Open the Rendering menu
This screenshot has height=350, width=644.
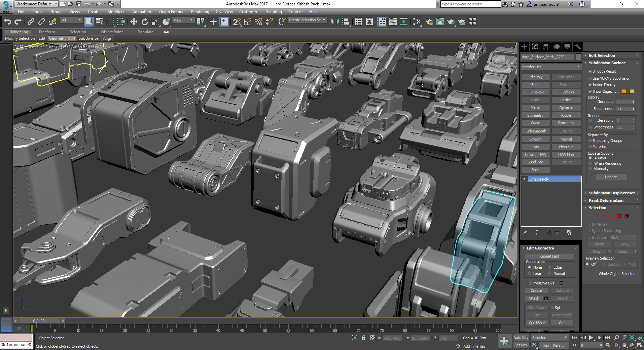(x=200, y=12)
